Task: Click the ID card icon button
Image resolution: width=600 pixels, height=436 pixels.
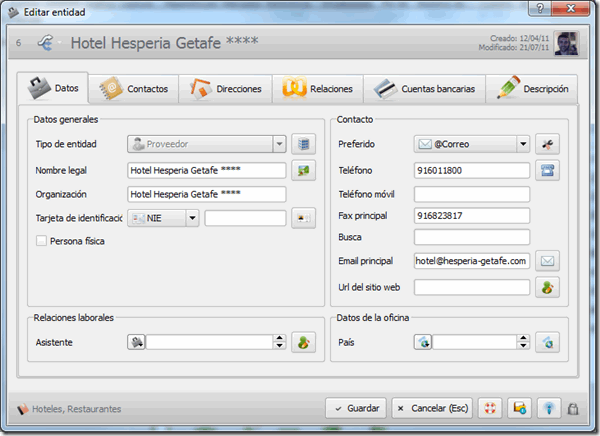Action: [303, 218]
